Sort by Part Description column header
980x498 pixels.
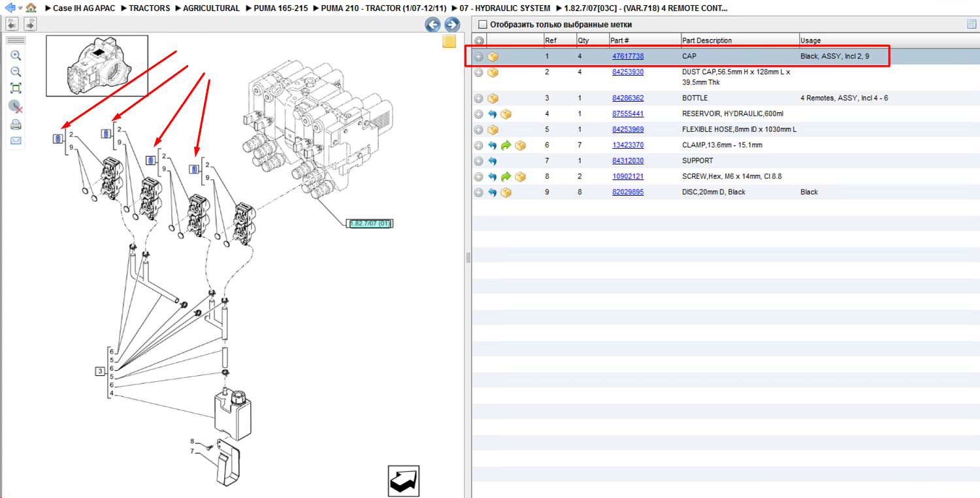740,40
